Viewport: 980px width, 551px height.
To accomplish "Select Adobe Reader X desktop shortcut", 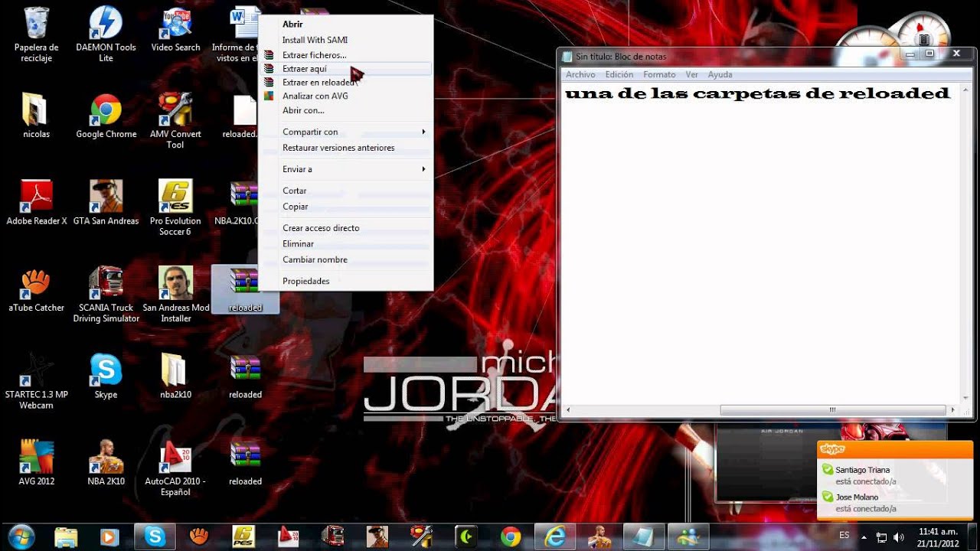I will tap(36, 204).
